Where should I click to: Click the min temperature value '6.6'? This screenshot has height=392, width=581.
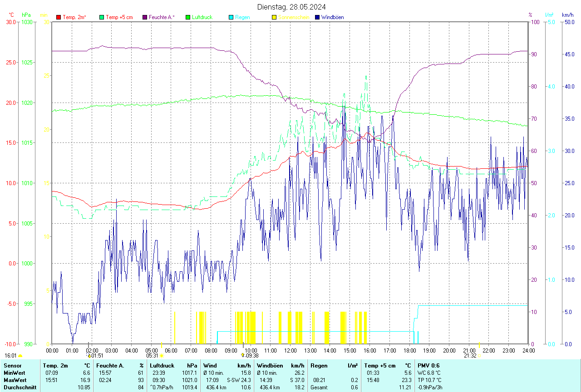(x=86, y=373)
